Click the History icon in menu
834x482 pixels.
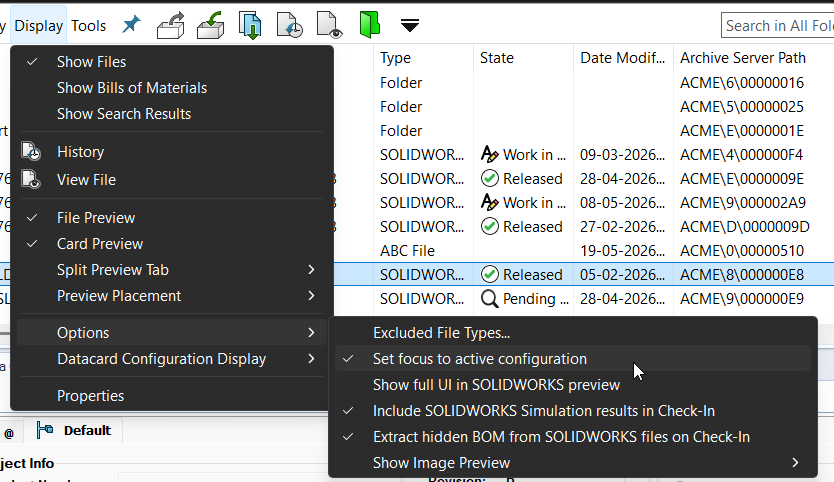[x=31, y=151]
